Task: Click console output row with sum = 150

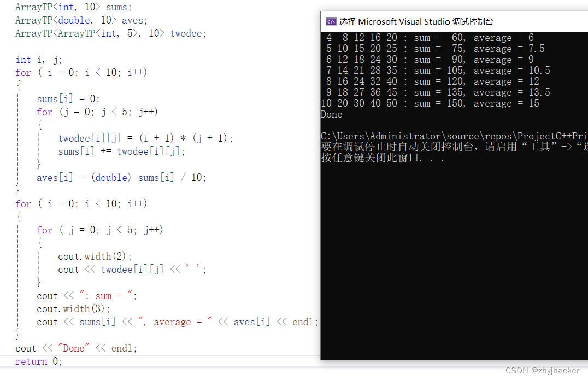Action: coord(430,103)
